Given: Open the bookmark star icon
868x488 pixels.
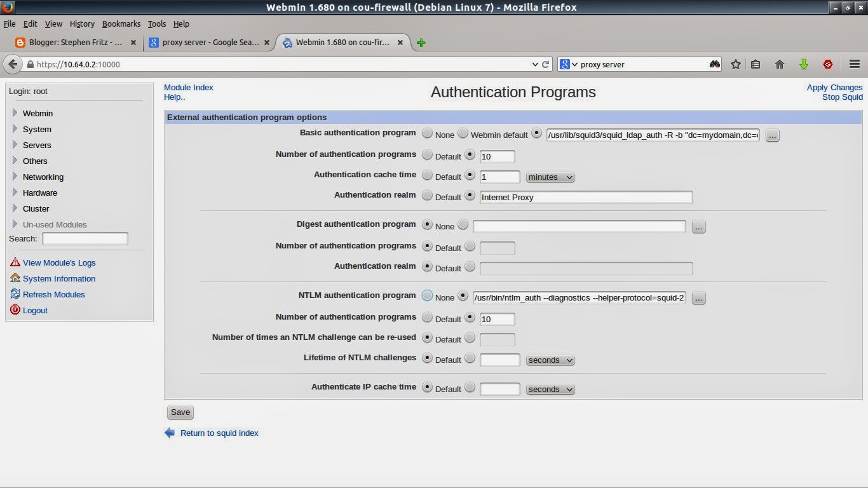Looking at the screenshot, I should tap(736, 64).
